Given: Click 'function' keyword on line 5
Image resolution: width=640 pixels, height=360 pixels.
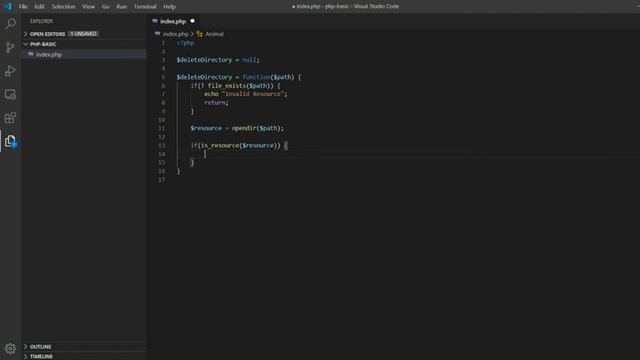Looking at the screenshot, I should pos(256,77).
